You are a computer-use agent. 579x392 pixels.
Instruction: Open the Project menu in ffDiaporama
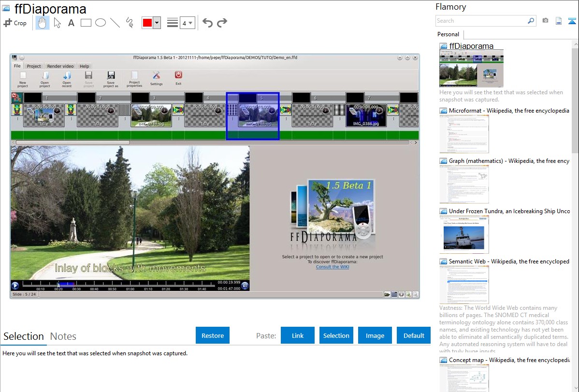point(34,66)
